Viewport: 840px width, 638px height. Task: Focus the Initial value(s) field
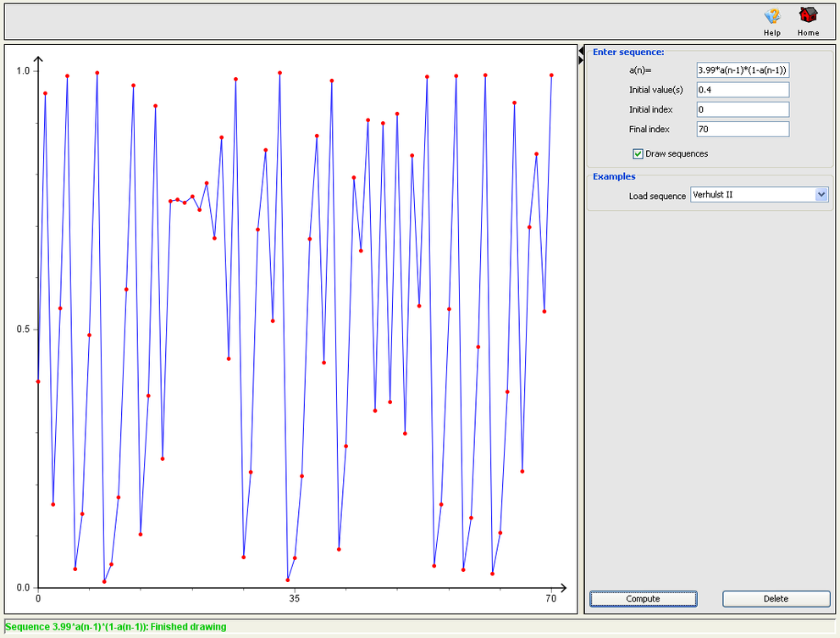coord(743,90)
